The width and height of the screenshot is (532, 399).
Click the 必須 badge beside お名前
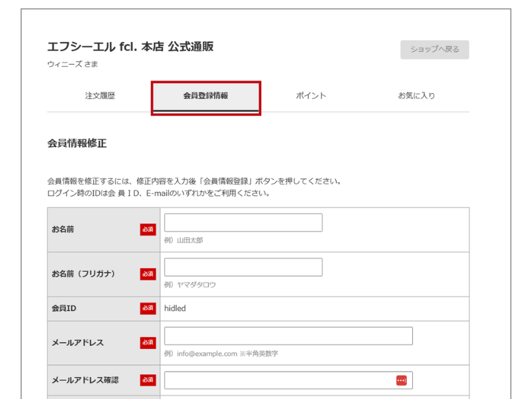pos(148,229)
